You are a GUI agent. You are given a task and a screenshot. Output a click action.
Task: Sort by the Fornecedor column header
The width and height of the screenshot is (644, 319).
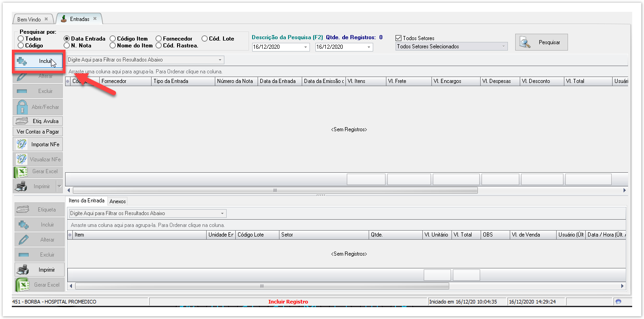[125, 81]
